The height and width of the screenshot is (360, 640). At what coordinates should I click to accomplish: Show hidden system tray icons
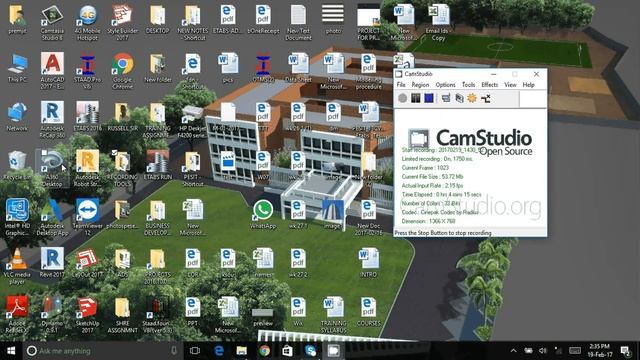[x=513, y=351]
